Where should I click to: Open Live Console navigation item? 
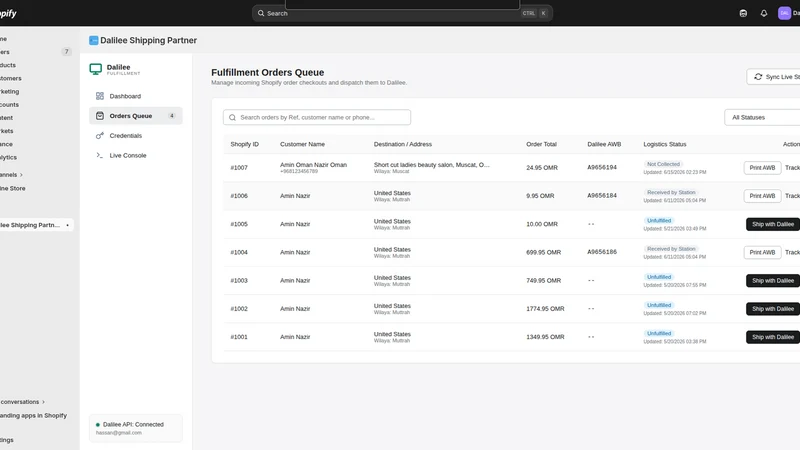coord(136,155)
